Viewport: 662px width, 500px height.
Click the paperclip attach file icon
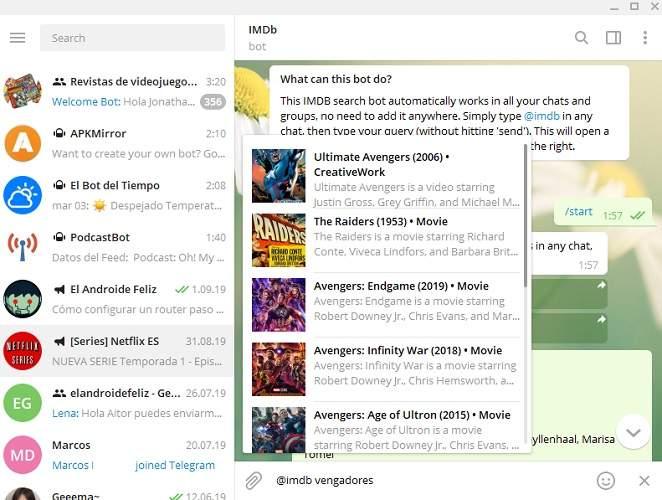[254, 481]
